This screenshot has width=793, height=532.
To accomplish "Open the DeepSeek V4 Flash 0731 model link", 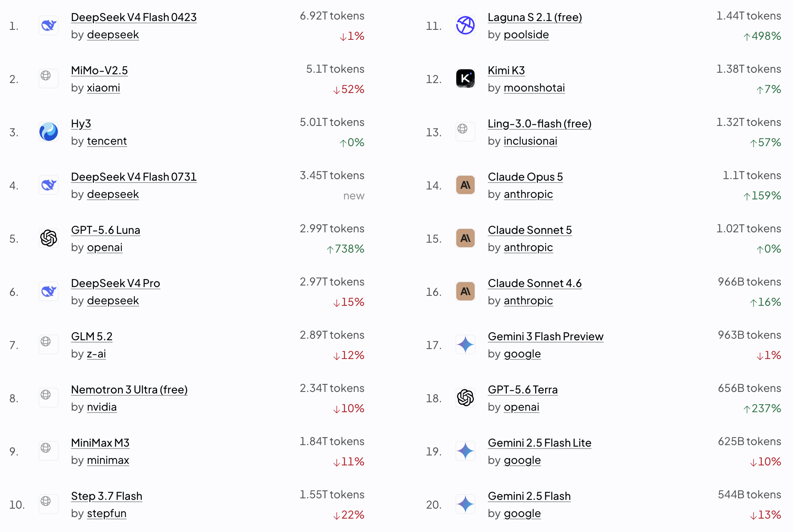I will pyautogui.click(x=134, y=177).
